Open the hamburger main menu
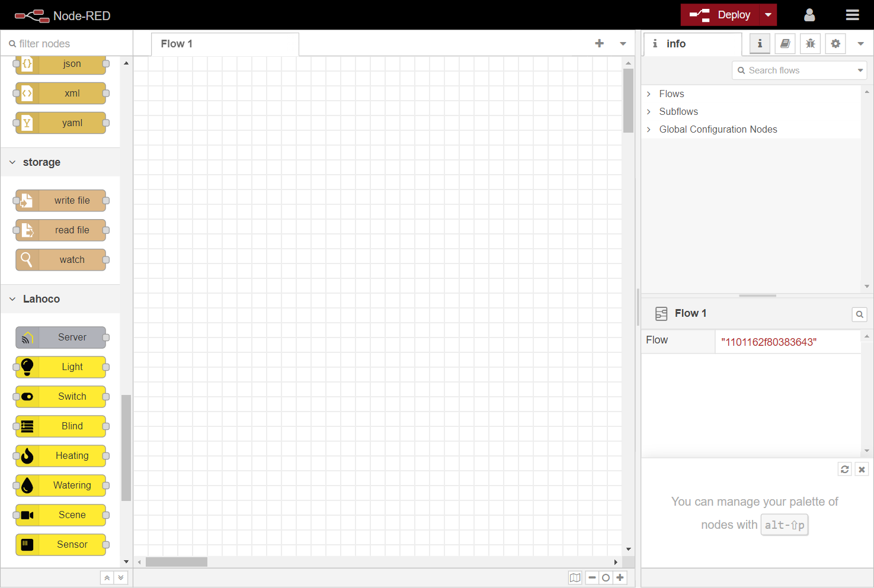 tap(852, 15)
